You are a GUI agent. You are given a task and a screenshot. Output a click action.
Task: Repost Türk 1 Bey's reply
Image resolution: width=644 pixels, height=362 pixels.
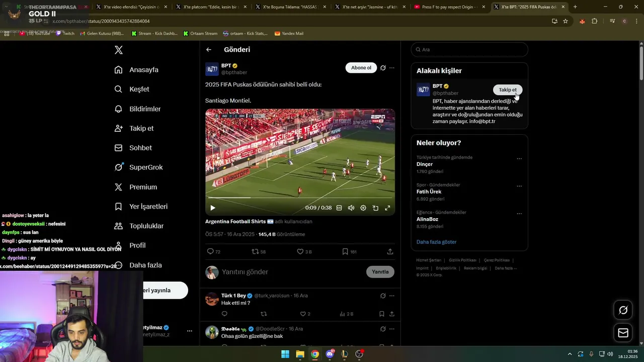tap(264, 314)
